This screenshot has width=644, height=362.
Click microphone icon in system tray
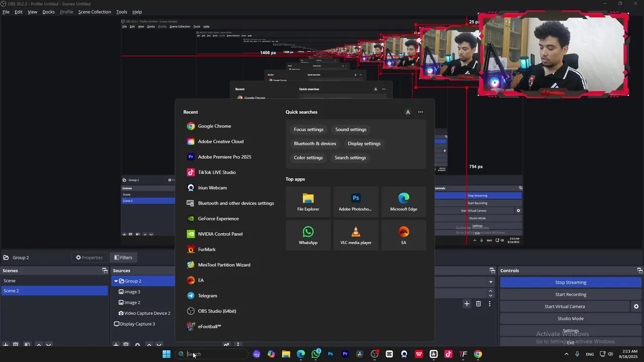pos(577,354)
